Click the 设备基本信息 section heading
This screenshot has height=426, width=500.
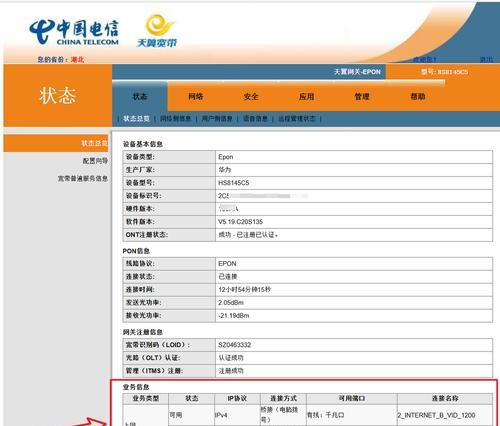click(143, 144)
